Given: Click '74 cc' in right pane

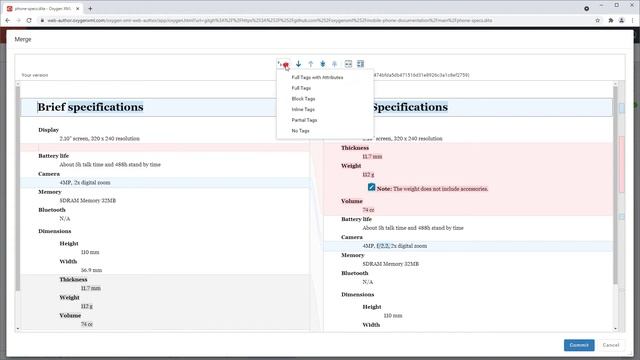Looking at the screenshot, I should coord(369,210).
